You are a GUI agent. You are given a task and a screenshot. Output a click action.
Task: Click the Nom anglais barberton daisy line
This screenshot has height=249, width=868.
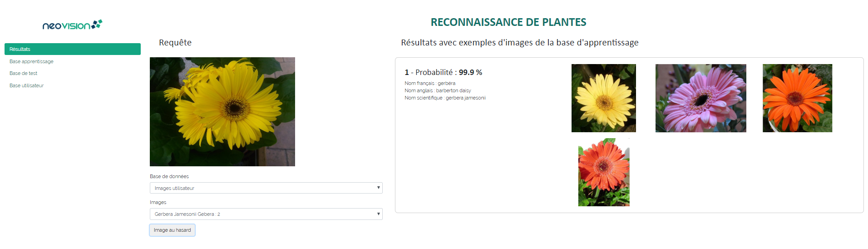438,90
